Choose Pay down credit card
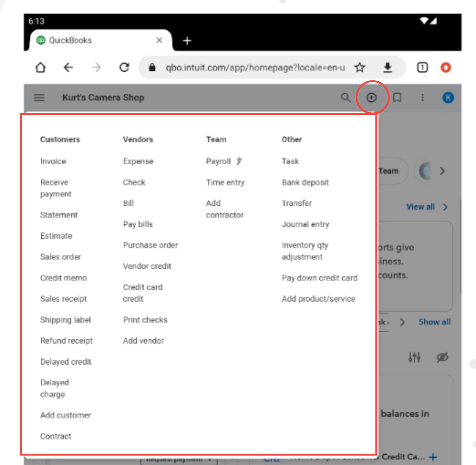476x465 pixels. pyautogui.click(x=319, y=278)
